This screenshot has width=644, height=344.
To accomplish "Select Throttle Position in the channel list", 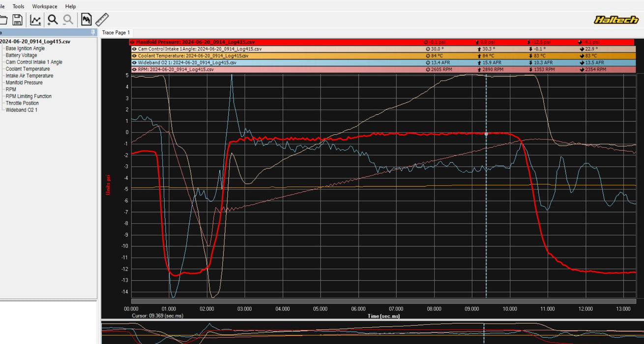I will [22, 103].
